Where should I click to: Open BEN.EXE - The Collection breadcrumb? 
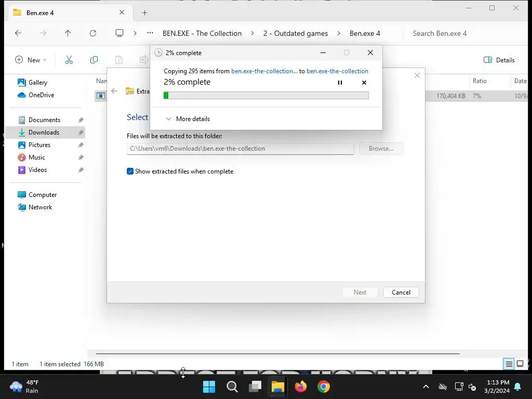tap(202, 33)
